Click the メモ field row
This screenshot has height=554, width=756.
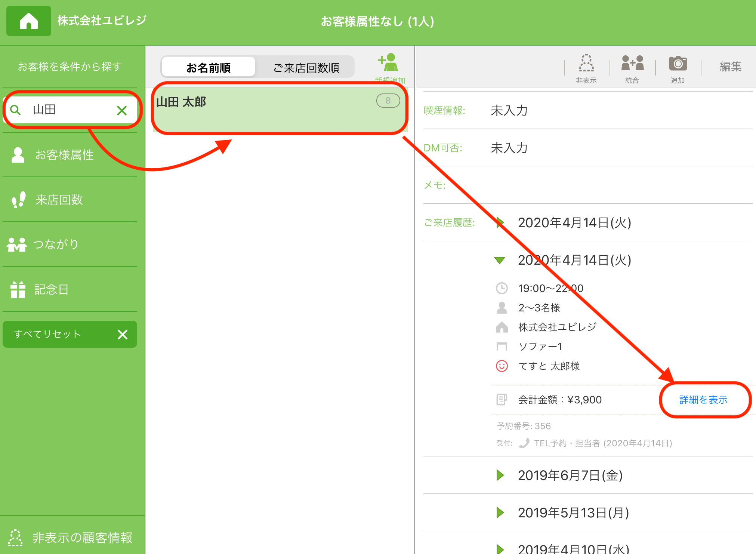click(x=588, y=185)
